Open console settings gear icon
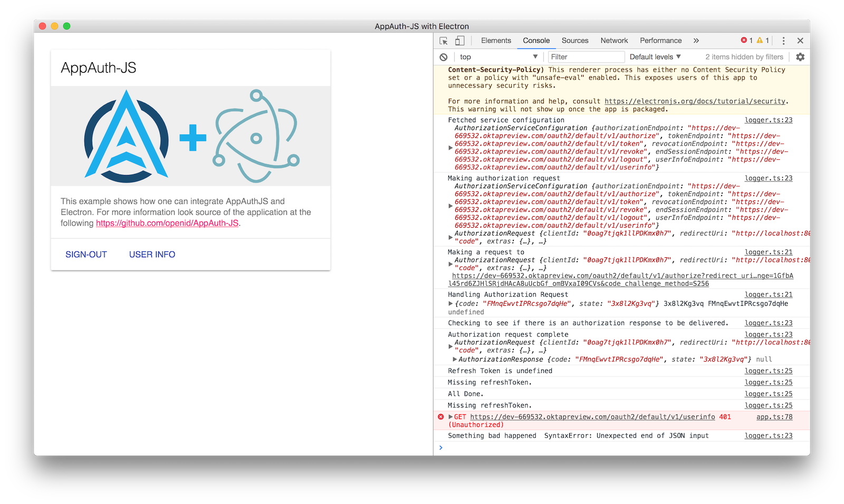 pos(800,57)
